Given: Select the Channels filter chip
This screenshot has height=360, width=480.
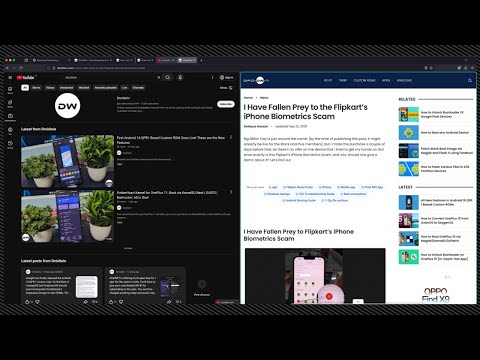Looking at the screenshot, I should [138, 88].
